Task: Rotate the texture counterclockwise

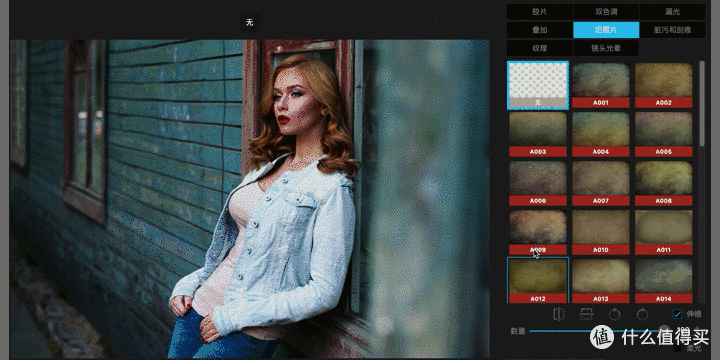Action: (614, 314)
